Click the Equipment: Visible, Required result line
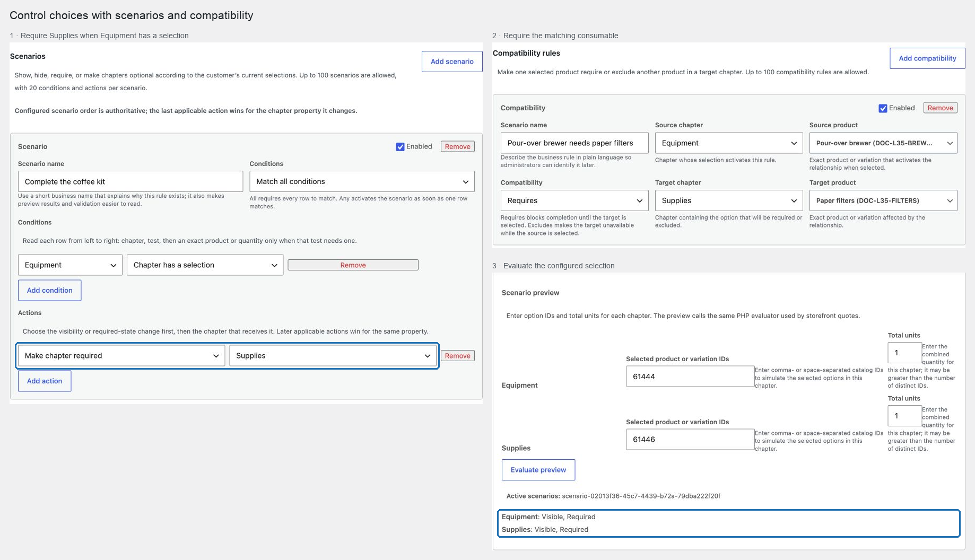The image size is (975, 560). (x=549, y=517)
